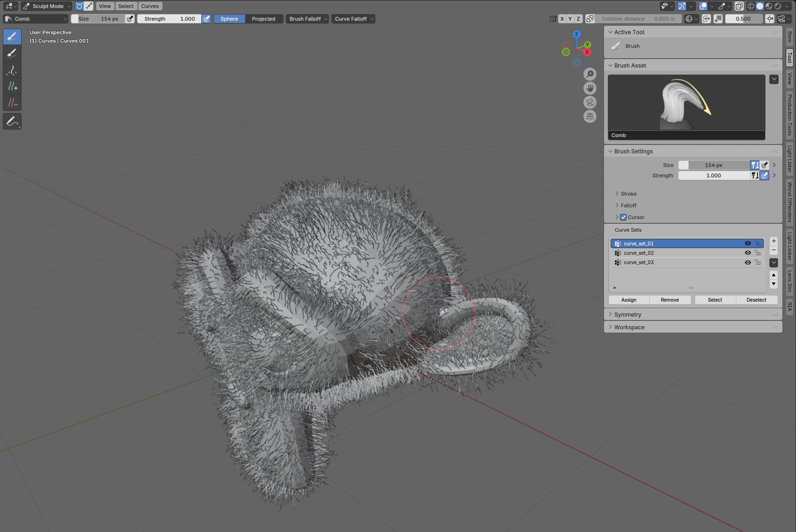Image resolution: width=796 pixels, height=532 pixels.
Task: Select the Annotate tool
Action: point(12,122)
